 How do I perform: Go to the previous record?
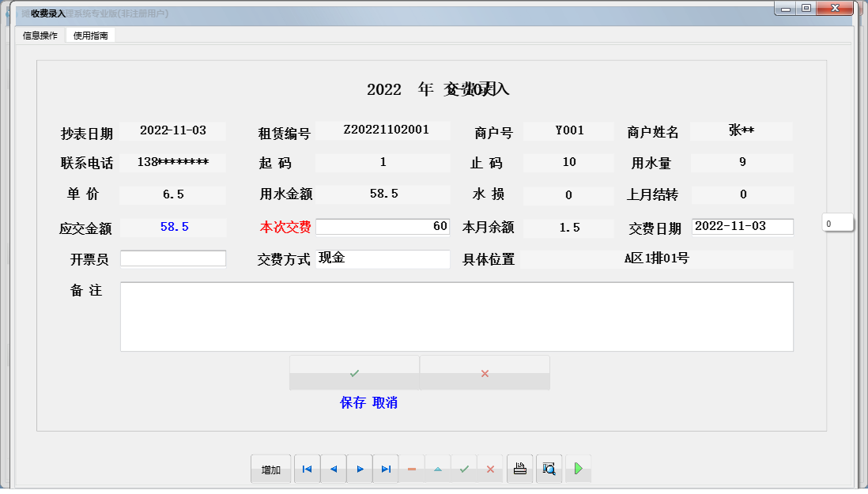click(333, 469)
